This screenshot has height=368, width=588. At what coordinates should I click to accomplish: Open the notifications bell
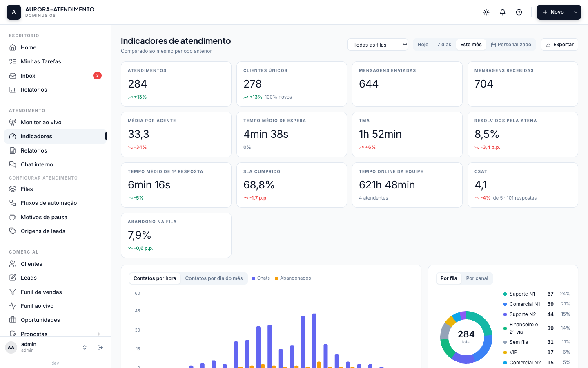tap(503, 12)
